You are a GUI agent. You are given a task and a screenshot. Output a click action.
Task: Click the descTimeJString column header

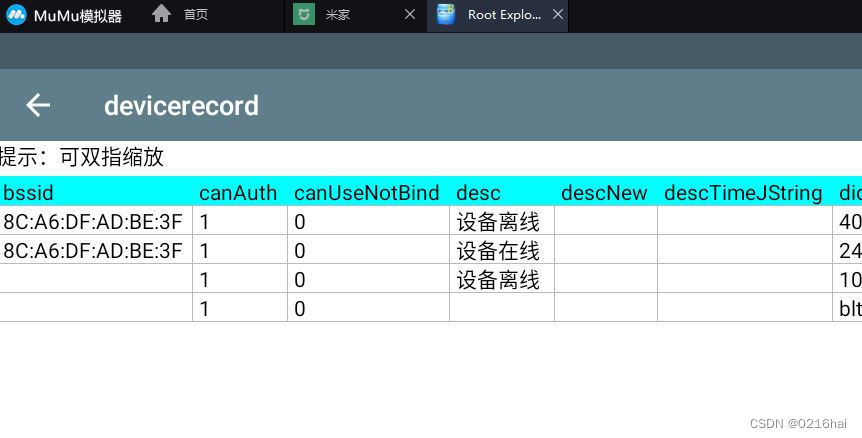point(743,193)
